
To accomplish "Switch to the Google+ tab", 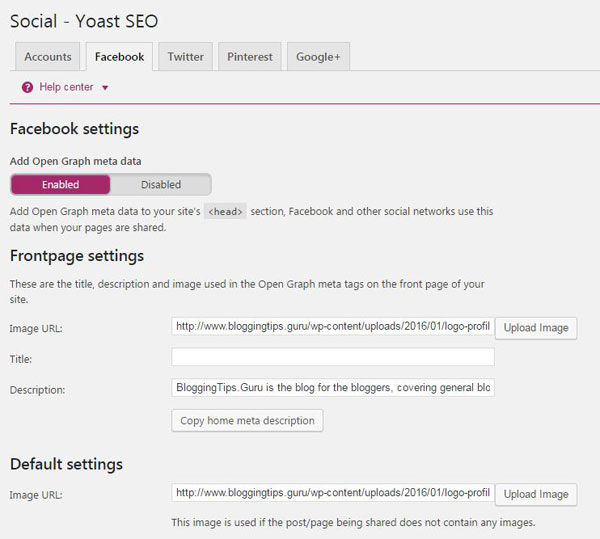I will 318,57.
